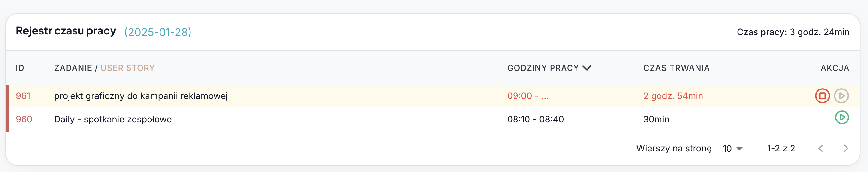The width and height of the screenshot is (868, 172).
Task: Click the 08:10 - 08:40 working hours cell
Action: tap(535, 120)
